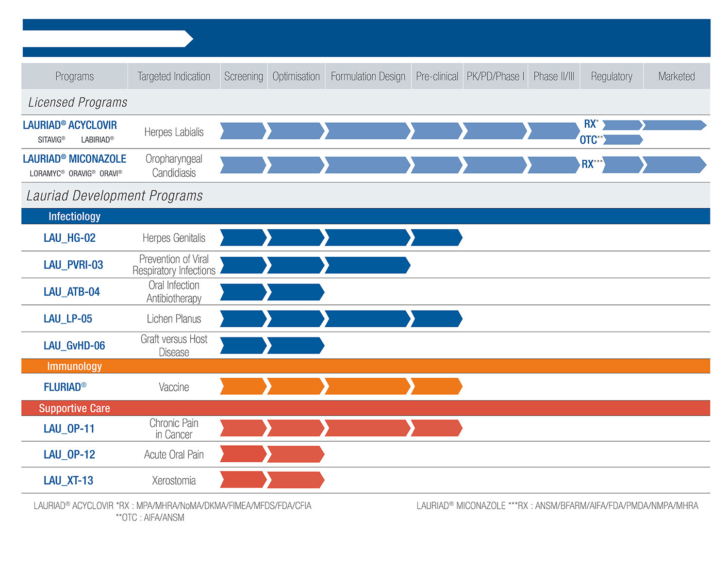
Task: Select the Herpes Genitalis indication
Action: pos(174,238)
